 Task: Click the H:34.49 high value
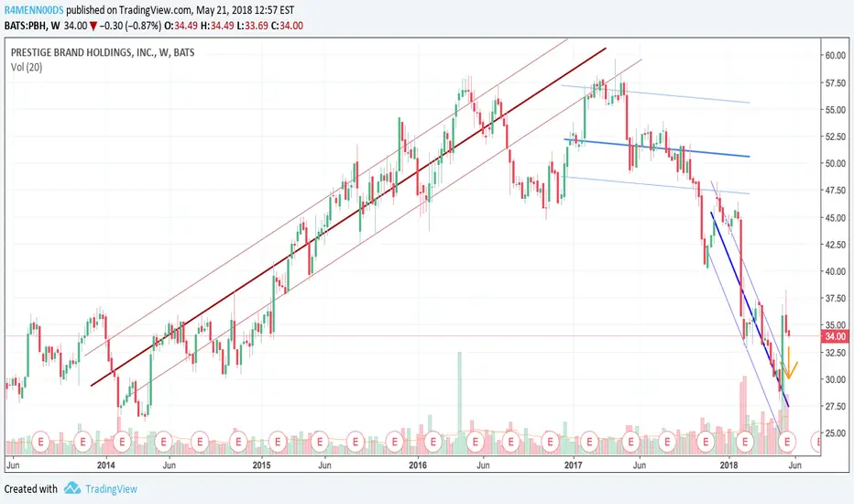coord(217,26)
